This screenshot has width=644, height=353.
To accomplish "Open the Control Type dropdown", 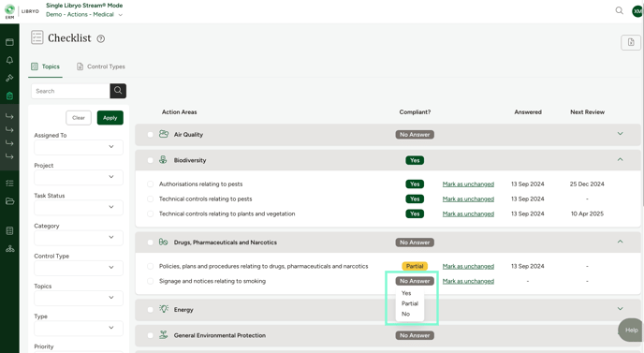I will click(79, 268).
